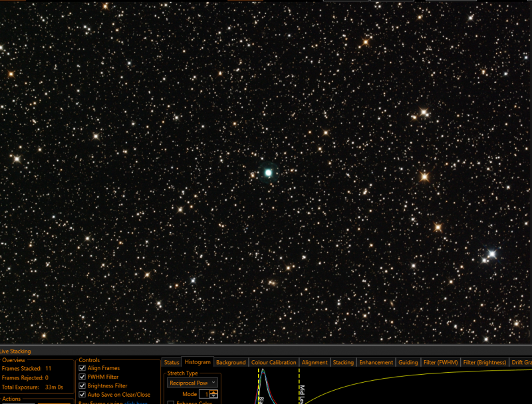This screenshot has height=404, width=532.
Task: Decrease Mode with the down arrow
Action: coord(213,396)
